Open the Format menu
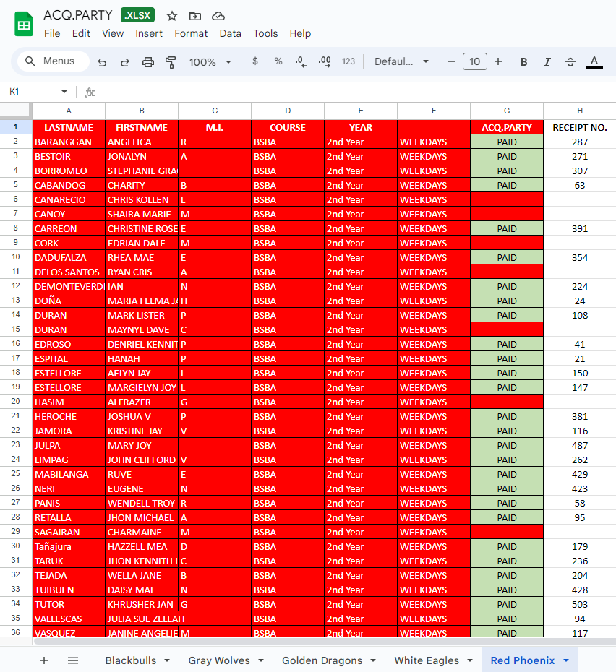 point(191,33)
